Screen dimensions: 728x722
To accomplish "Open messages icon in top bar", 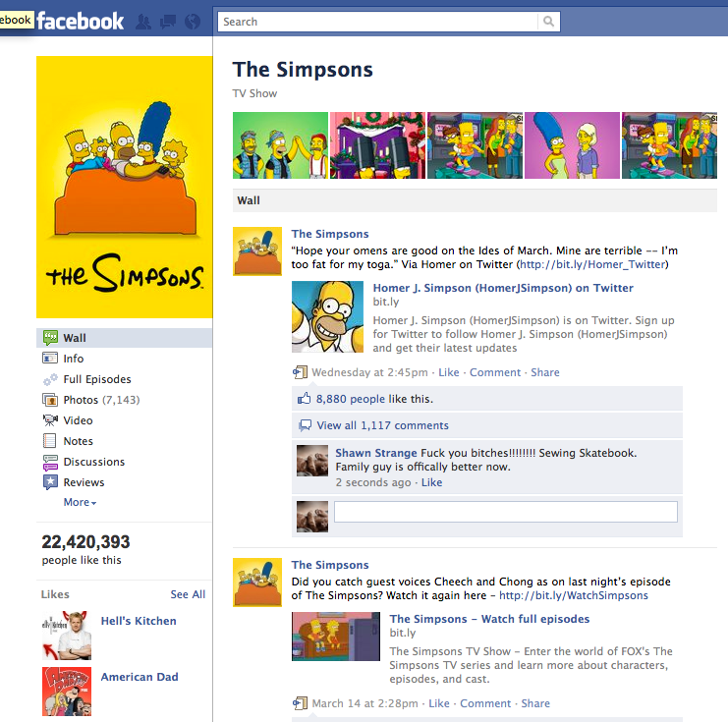I will [168, 22].
